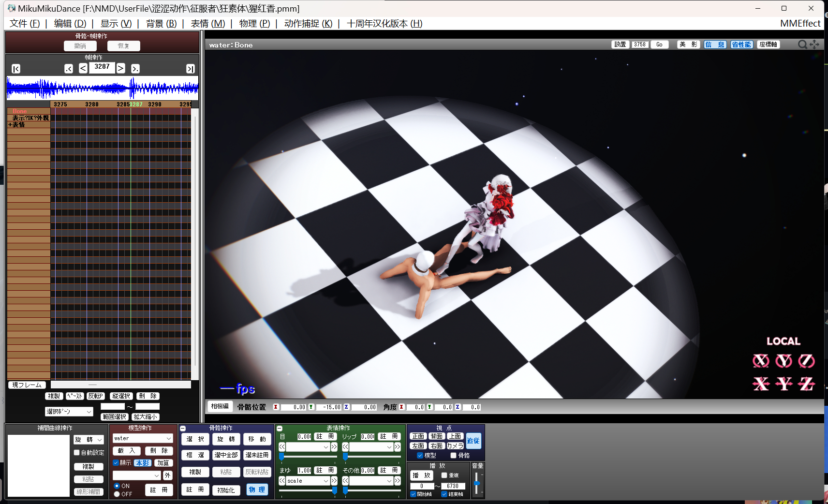Step back one frame
Viewport: 828px width, 504px height.
83,68
